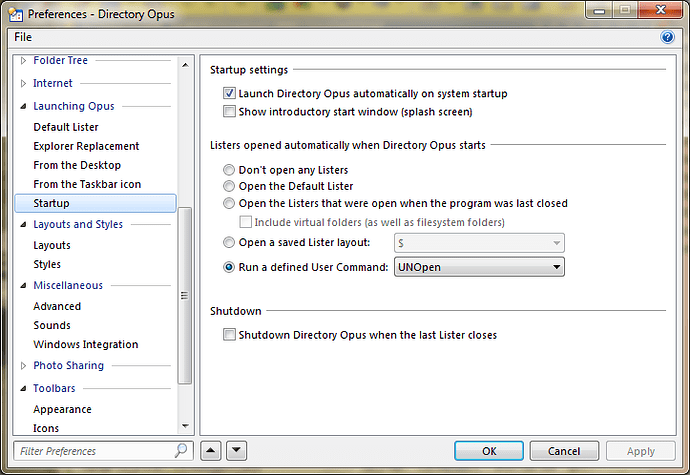Screen dimensions: 690x475
Task: Click the Cancel button
Action: pyautogui.click(x=564, y=451)
